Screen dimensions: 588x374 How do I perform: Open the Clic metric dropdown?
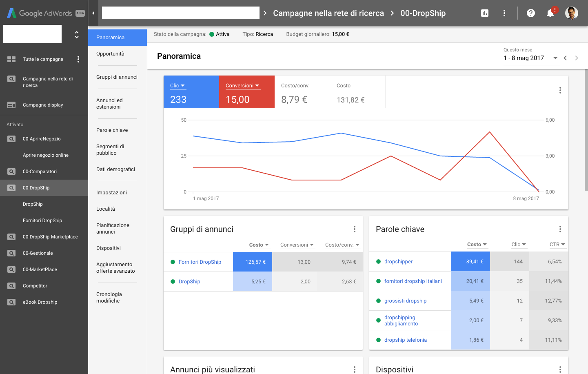click(178, 86)
